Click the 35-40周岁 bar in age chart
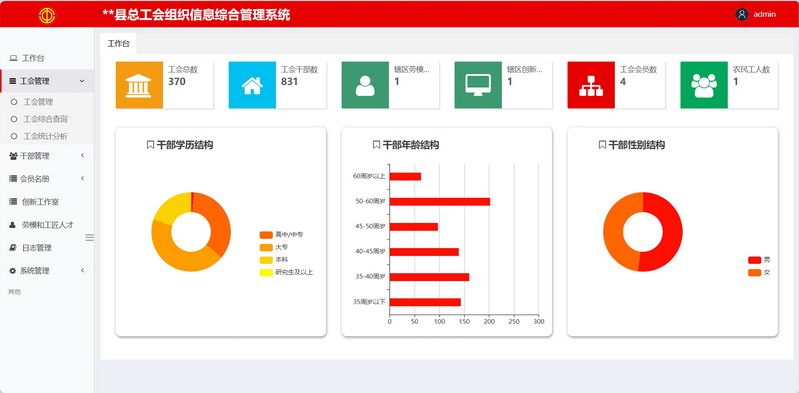The image size is (799, 393). 430,277
